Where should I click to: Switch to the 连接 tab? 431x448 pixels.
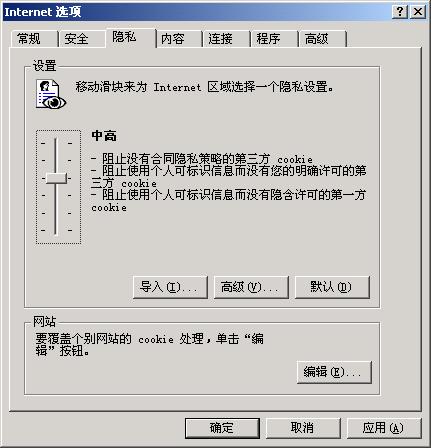point(226,39)
